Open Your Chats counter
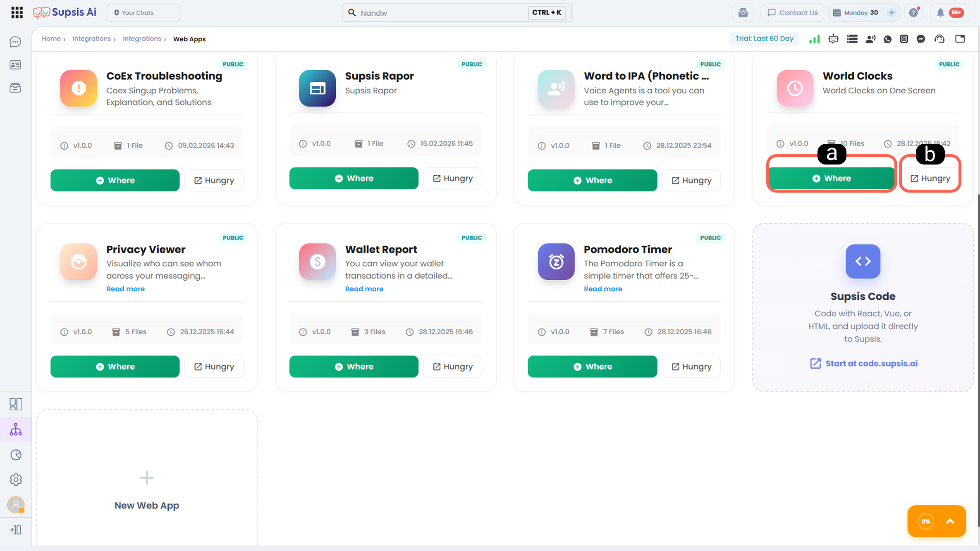Viewport: 980px width, 551px height. (x=143, y=12)
